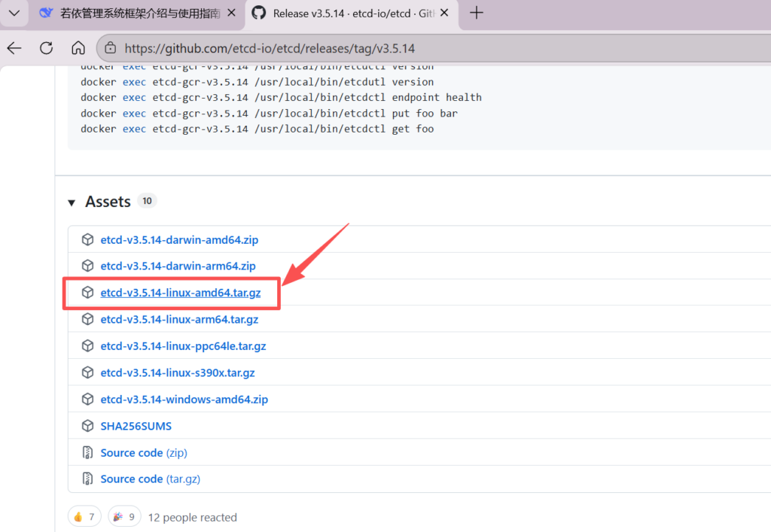This screenshot has height=532, width=771.
Task: Open the tab list dropdown chevron
Action: point(14,13)
